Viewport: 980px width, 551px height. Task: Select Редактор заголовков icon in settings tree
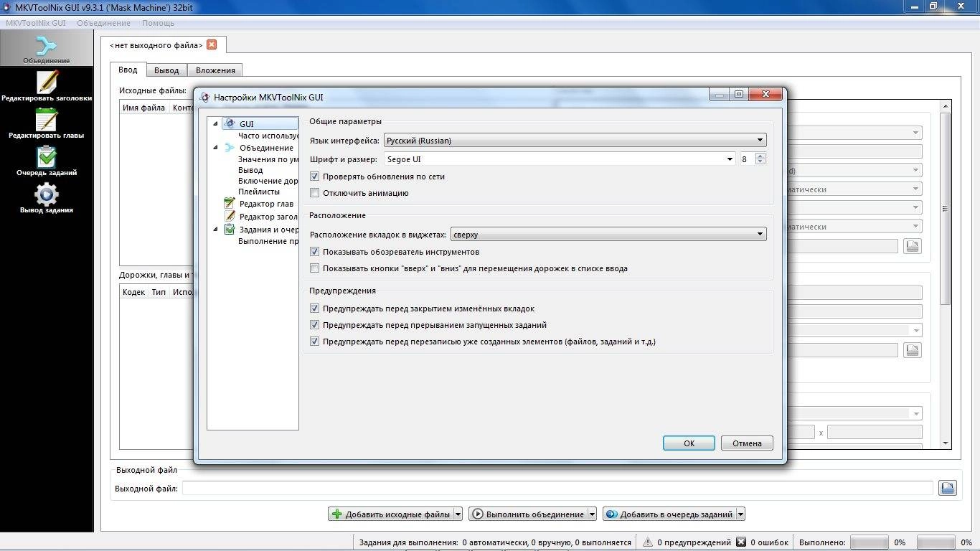click(x=230, y=216)
